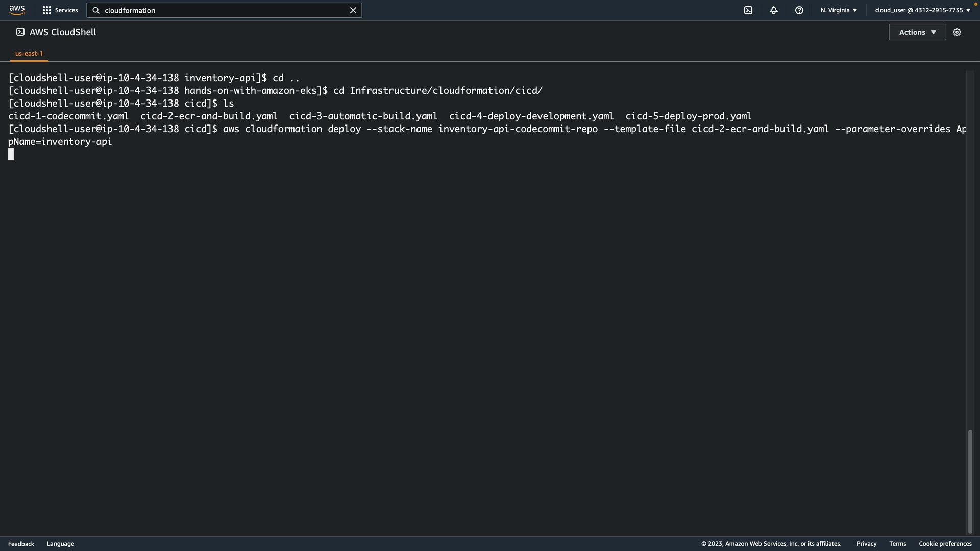Viewport: 980px width, 551px height.
Task: Open the help question mark icon
Action: click(x=799, y=10)
